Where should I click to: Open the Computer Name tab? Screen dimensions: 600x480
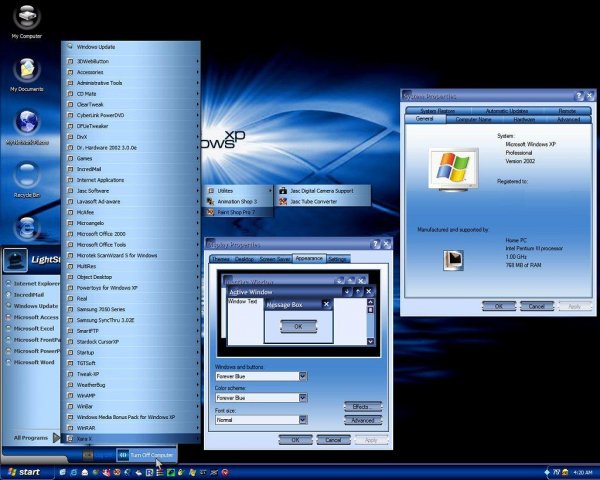(x=473, y=119)
